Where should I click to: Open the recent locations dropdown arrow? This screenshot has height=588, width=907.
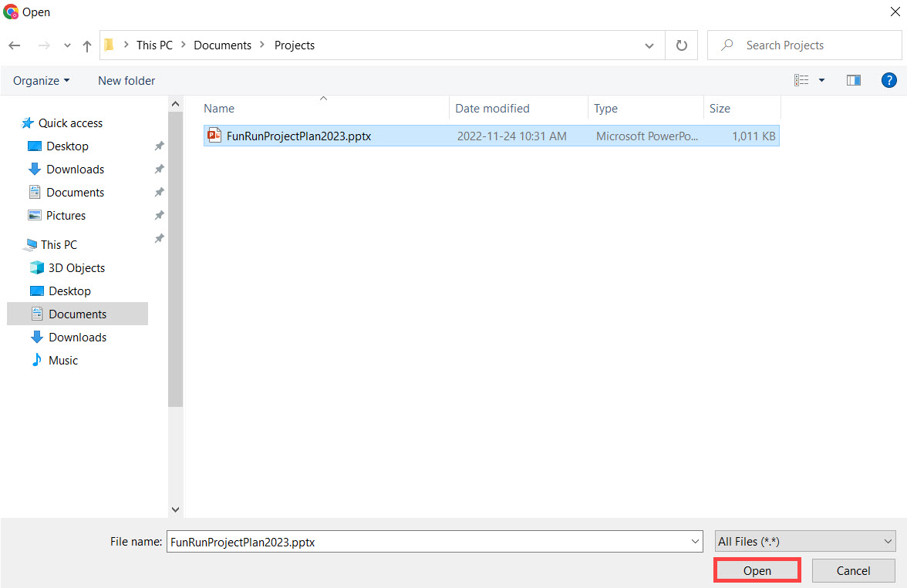point(67,45)
